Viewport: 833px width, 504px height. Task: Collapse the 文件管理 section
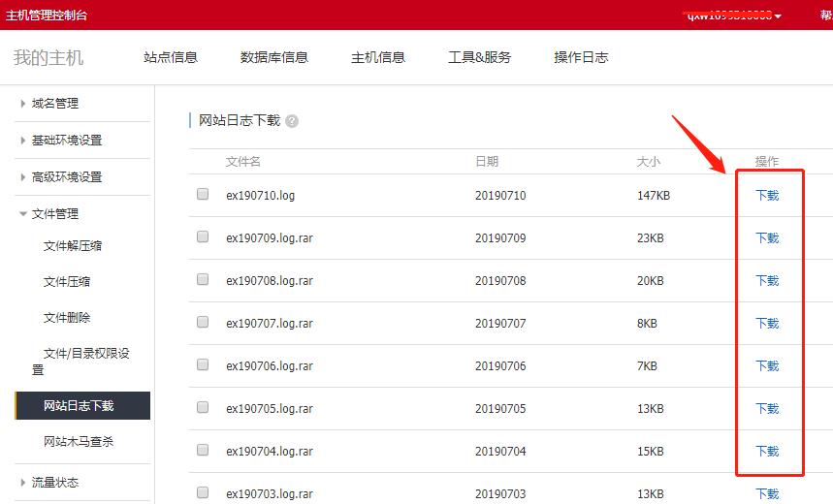[x=55, y=214]
